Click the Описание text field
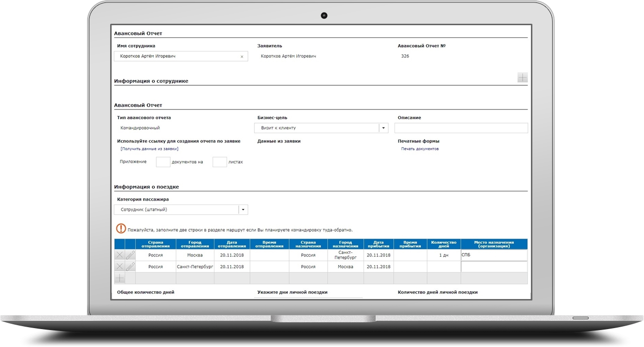Image resolution: width=644 pixels, height=347 pixels. pyautogui.click(x=461, y=128)
